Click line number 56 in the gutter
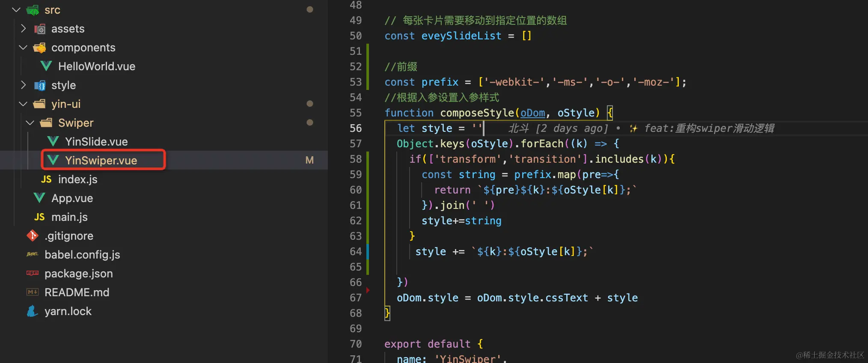Screen dimensions: 868x363 coord(356,128)
